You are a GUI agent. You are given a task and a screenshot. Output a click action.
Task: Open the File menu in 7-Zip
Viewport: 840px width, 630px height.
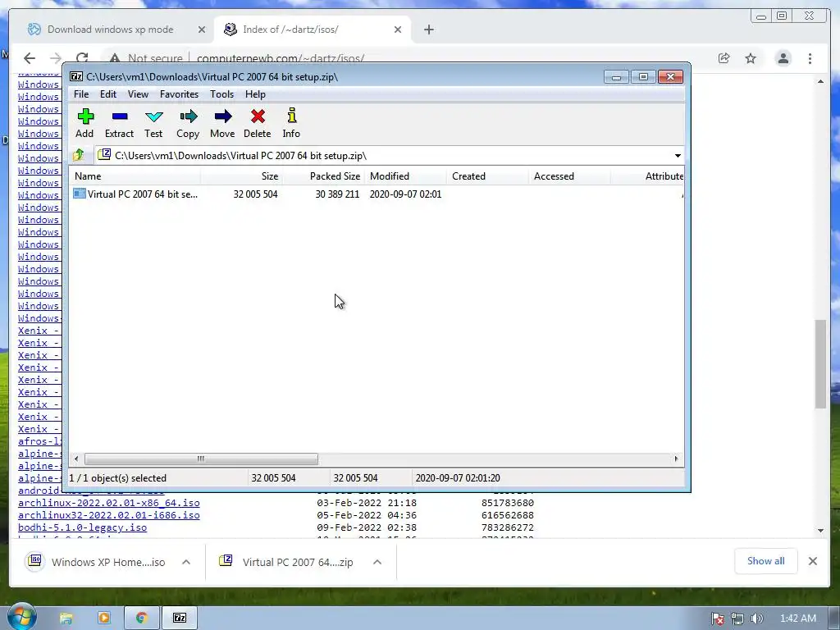tap(81, 94)
